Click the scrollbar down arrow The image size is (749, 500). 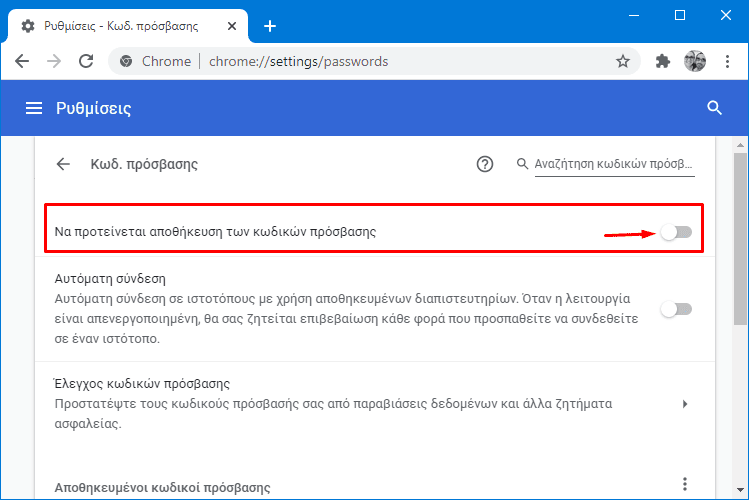[x=740, y=489]
